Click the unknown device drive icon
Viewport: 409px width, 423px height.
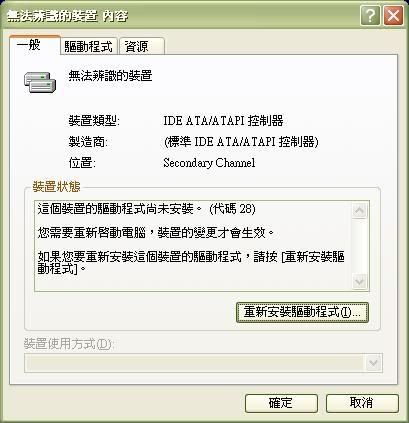tap(40, 82)
